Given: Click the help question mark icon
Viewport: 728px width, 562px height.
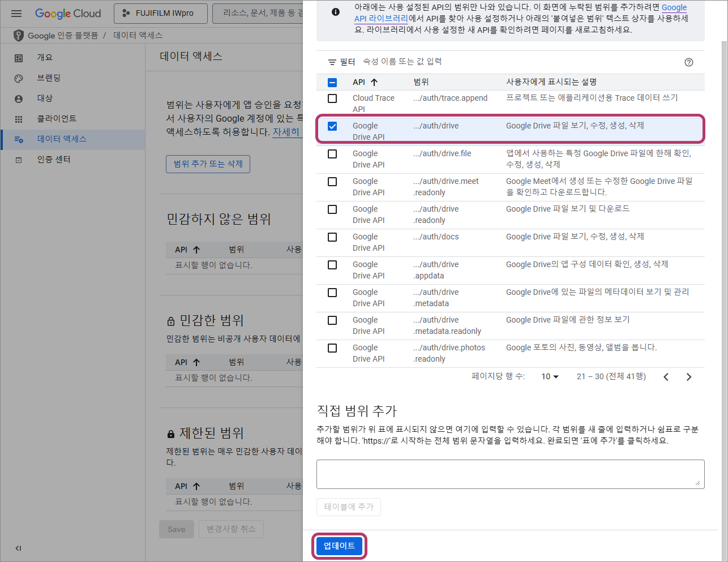Looking at the screenshot, I should coord(689,62).
